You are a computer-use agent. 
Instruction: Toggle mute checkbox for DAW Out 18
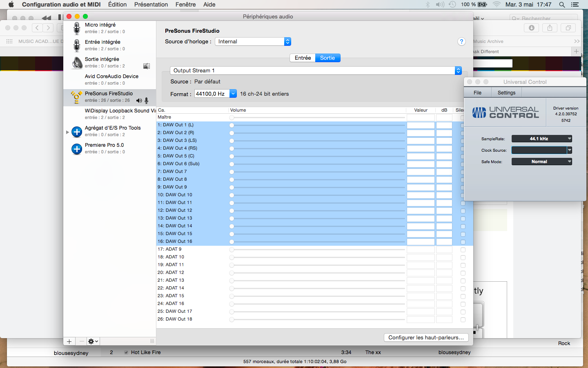coord(463,319)
